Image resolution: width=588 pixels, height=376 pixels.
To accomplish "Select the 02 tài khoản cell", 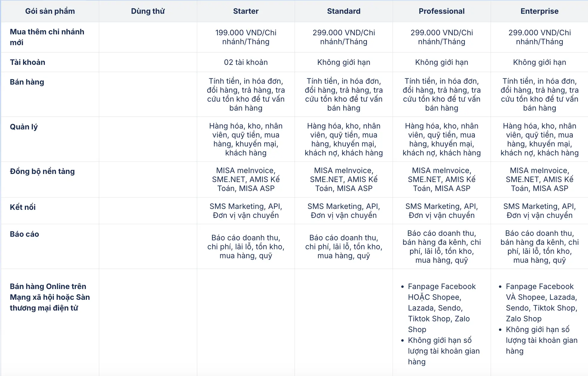I will point(246,62).
